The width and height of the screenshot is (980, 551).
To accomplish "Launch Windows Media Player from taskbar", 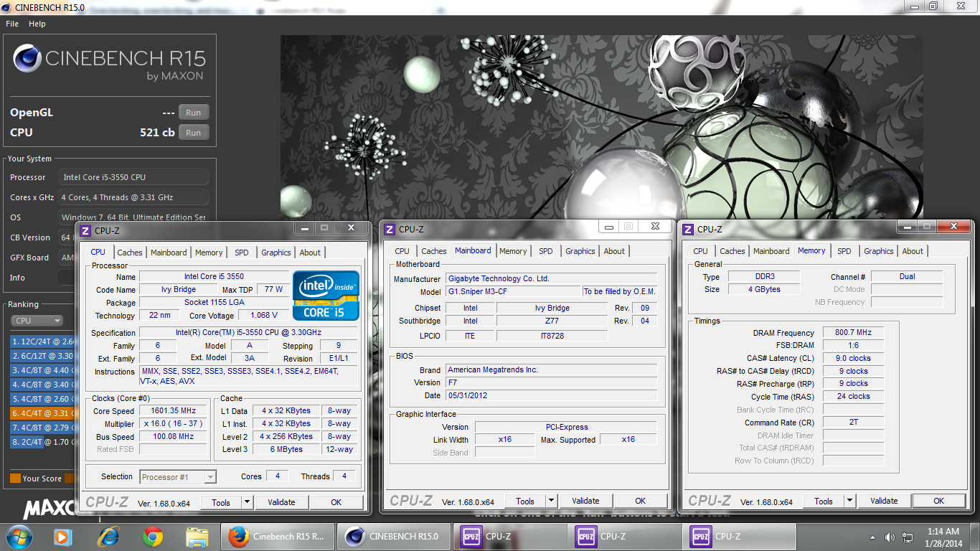I will tap(62, 536).
